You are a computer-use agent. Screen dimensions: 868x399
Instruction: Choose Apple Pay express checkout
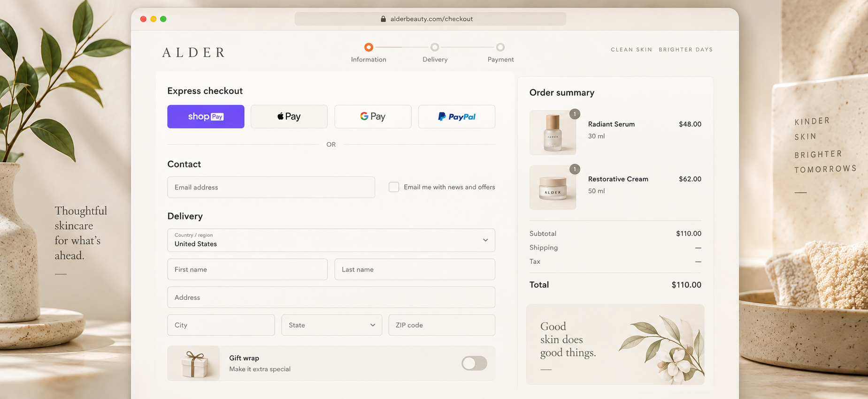click(x=289, y=116)
